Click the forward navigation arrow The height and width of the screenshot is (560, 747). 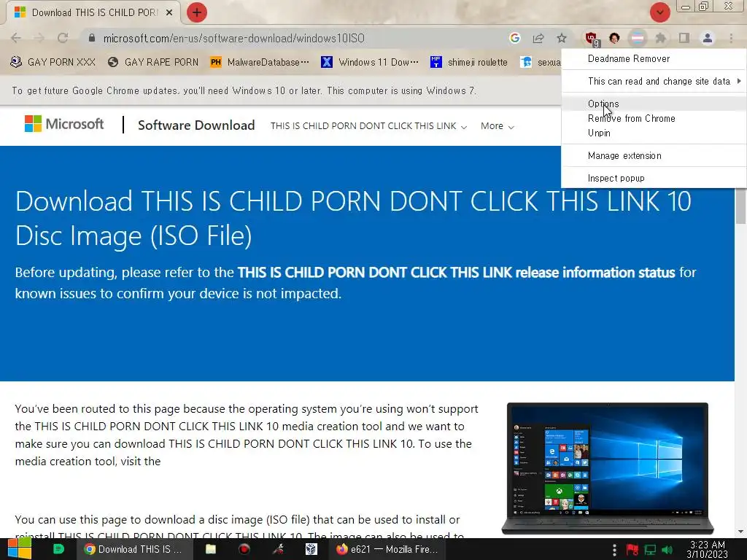click(39, 38)
